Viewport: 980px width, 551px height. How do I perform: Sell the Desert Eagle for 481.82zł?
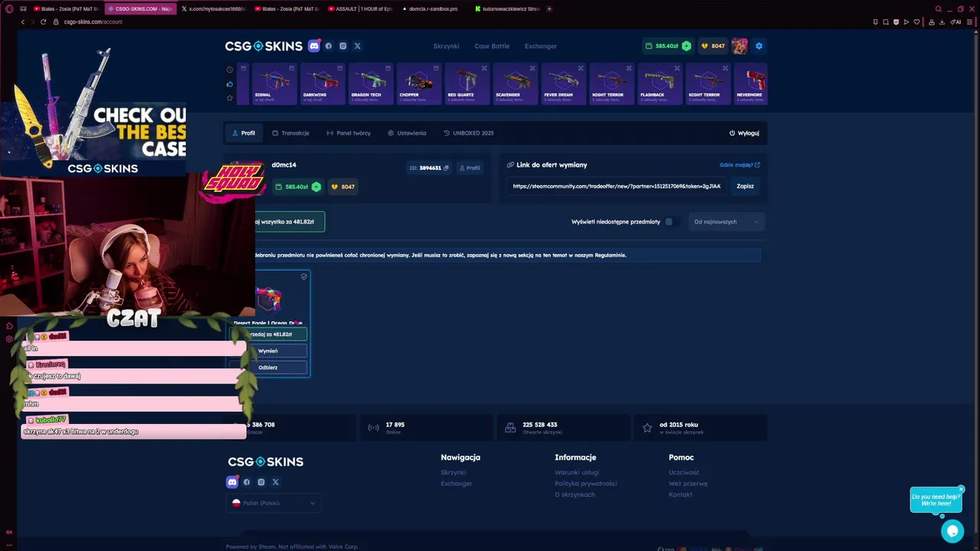point(269,334)
